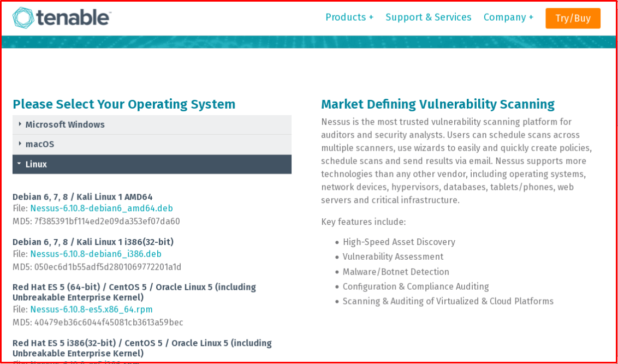Click High-Speed Asset Discovery bullet

tap(399, 242)
